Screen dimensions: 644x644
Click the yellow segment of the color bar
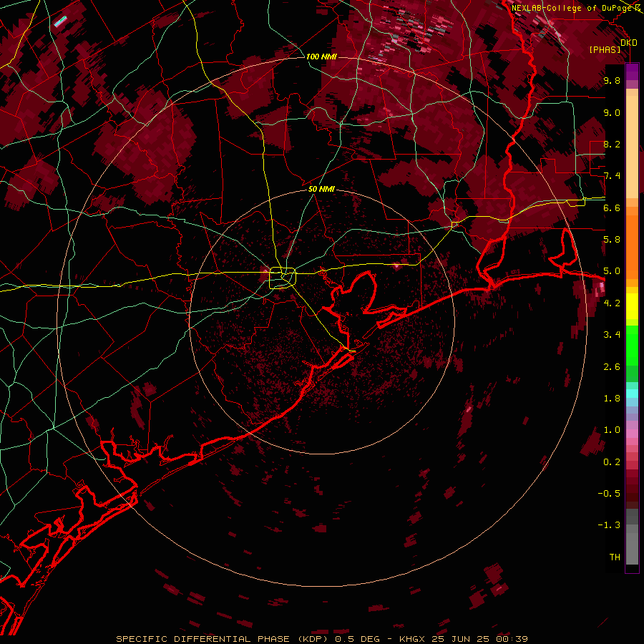pos(632,306)
